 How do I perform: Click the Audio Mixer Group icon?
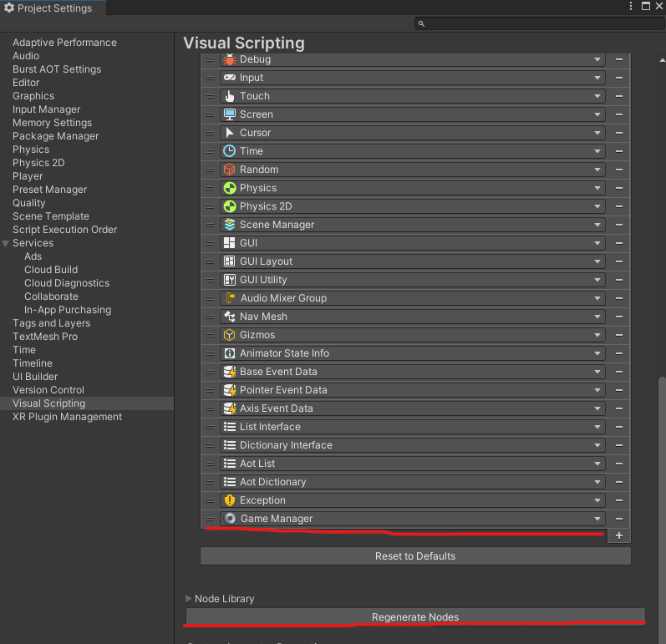click(230, 298)
